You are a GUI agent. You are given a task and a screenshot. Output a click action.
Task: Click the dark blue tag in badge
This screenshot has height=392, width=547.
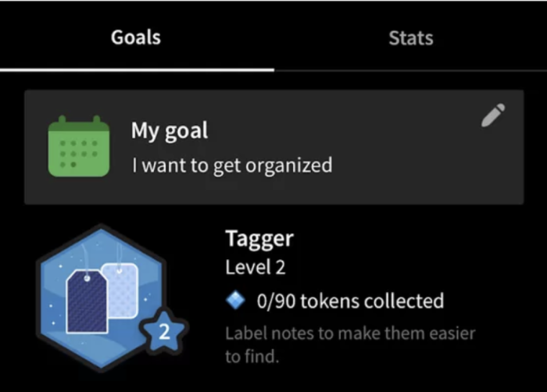[88, 301]
